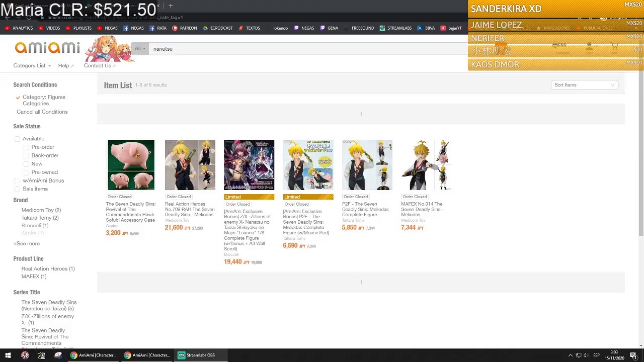The width and height of the screenshot is (644, 362).
Task: Expand +See more brands
Action: [27, 244]
